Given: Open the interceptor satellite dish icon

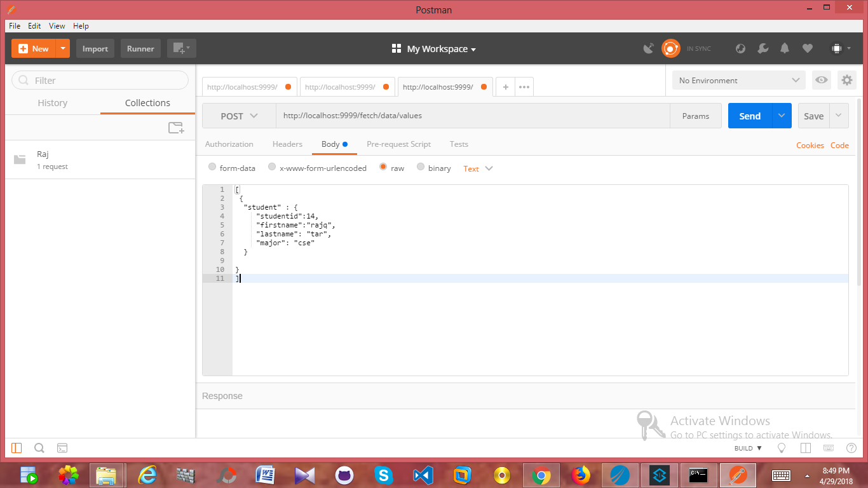Looking at the screenshot, I should [649, 48].
